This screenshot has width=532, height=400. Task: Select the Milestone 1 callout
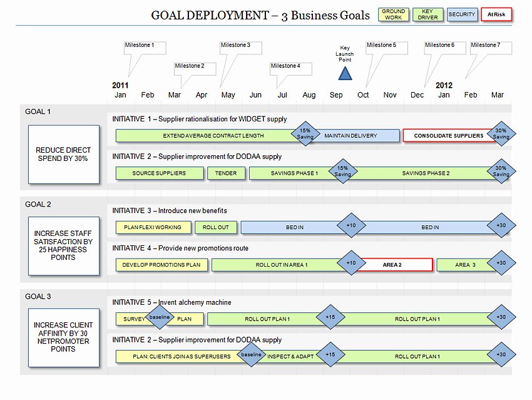coord(145,48)
